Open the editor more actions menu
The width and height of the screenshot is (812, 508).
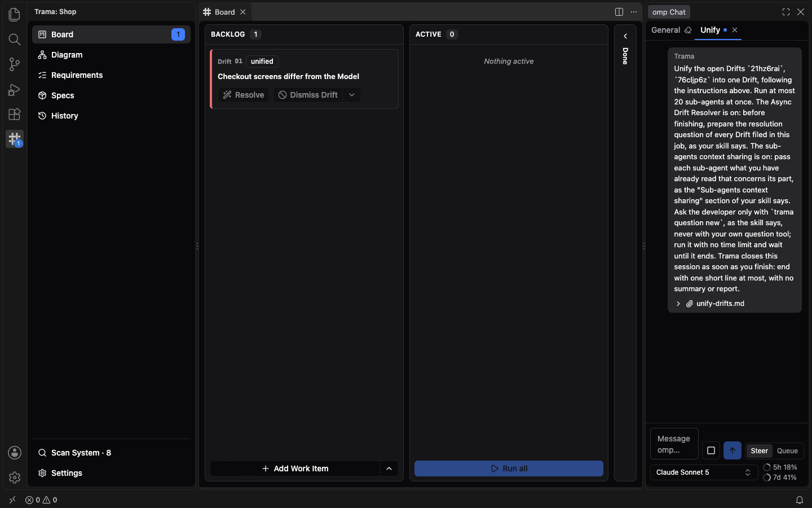coord(634,12)
